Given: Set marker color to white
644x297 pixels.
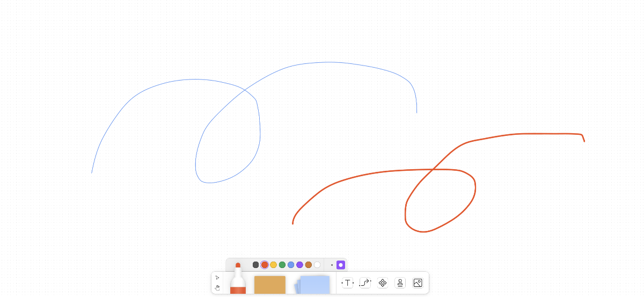Looking at the screenshot, I should [x=317, y=265].
